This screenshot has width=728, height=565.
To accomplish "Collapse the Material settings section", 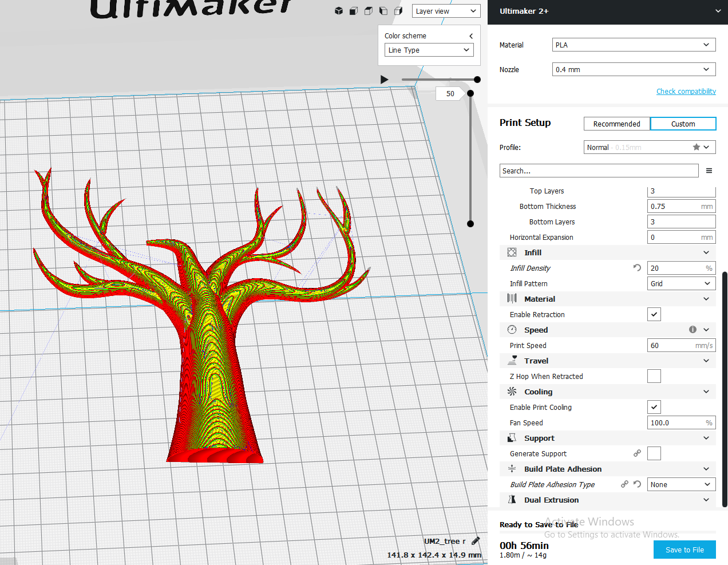I will coord(706,299).
